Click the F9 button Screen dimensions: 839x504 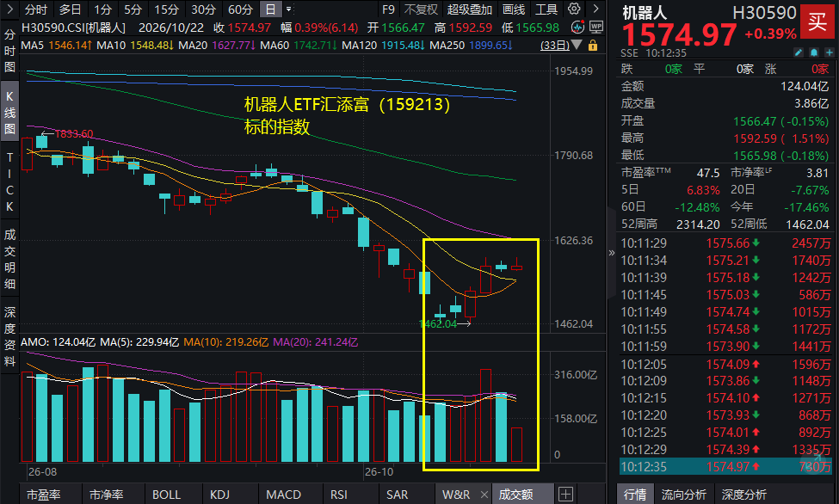(x=388, y=9)
